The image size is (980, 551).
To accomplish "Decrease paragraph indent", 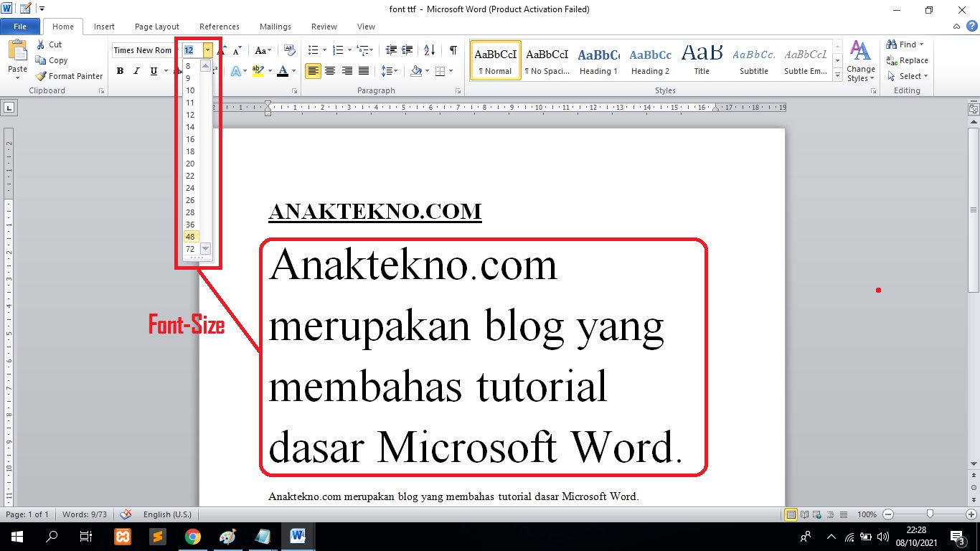I will pos(391,50).
